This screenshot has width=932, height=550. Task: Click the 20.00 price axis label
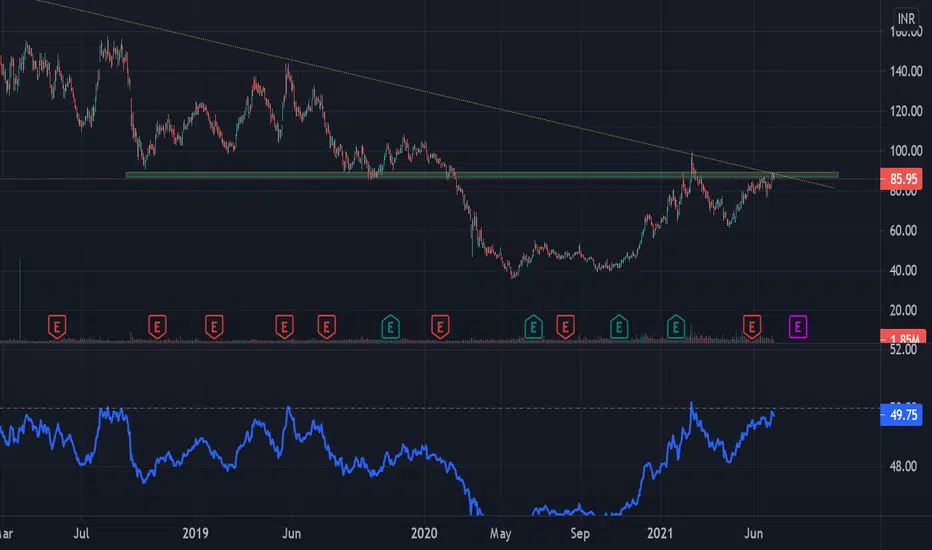pos(903,310)
